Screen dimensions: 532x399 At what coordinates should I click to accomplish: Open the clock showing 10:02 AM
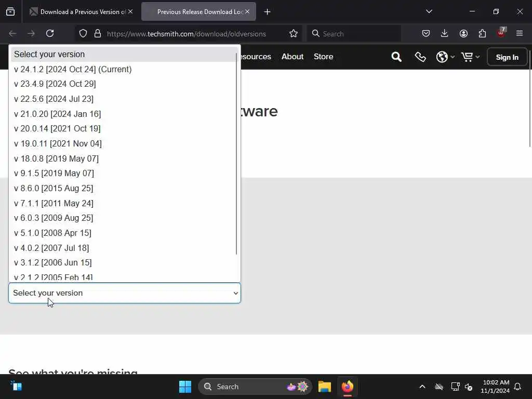coord(495,387)
